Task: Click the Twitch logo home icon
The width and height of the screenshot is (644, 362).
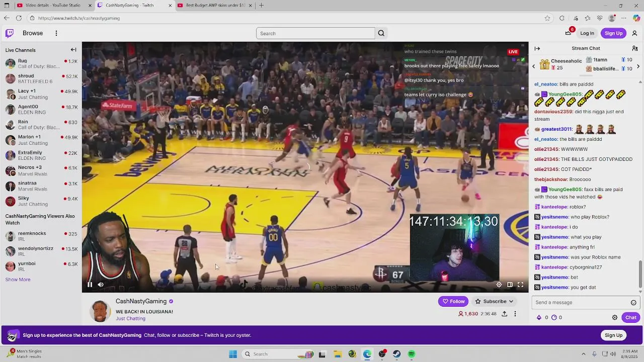Action: 10,33
